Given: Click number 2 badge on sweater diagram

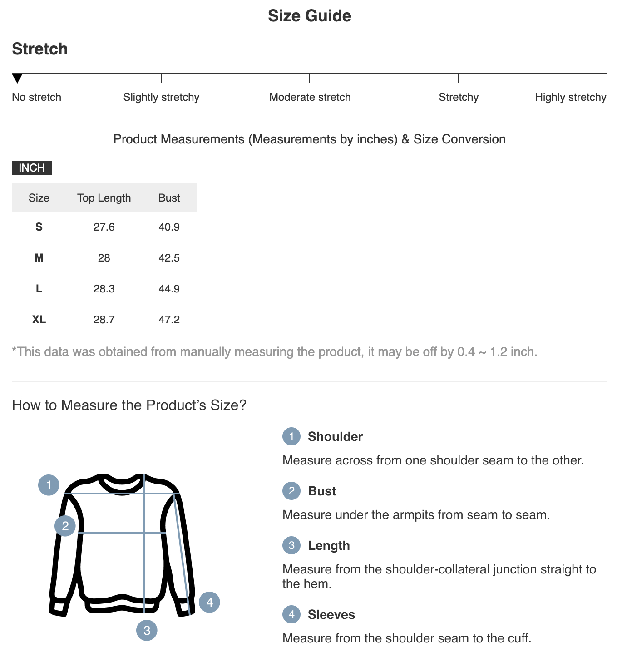Looking at the screenshot, I should coord(65,526).
